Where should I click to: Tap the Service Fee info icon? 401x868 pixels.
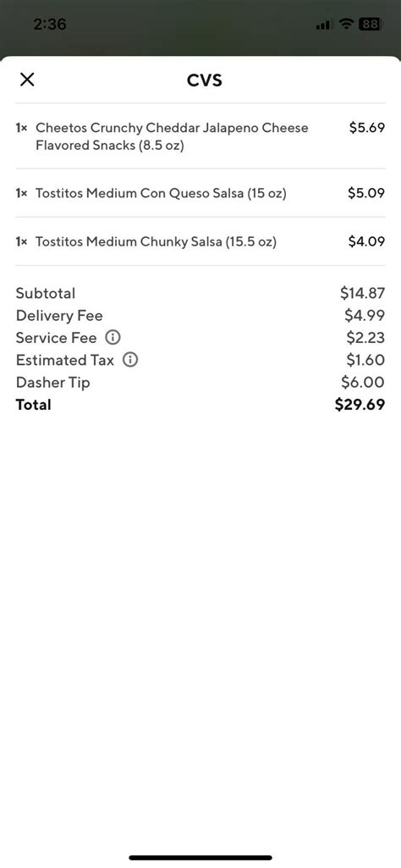tap(113, 337)
